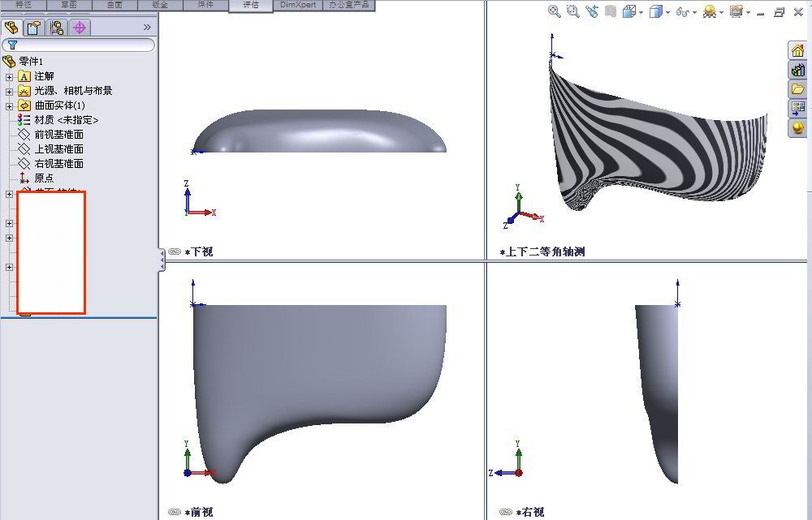Click the feature tree panel collapse handle
Screen dimensions: 812x520
(x=162, y=260)
